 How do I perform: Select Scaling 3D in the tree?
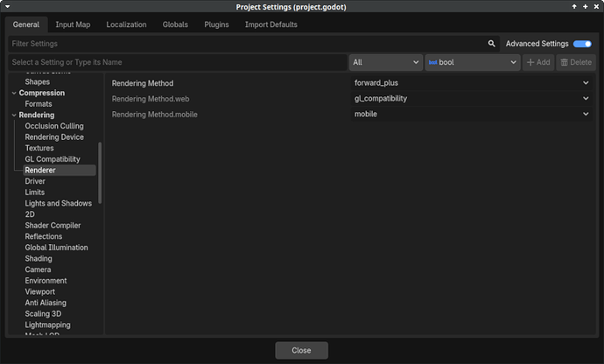pos(43,314)
